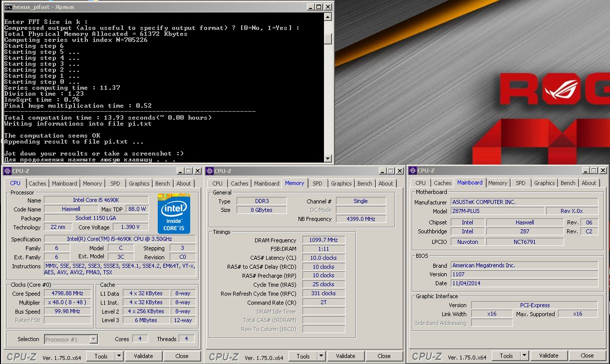Open the Tools dropdown arrow in CPU window
This screenshot has width=610, height=364.
click(119, 356)
